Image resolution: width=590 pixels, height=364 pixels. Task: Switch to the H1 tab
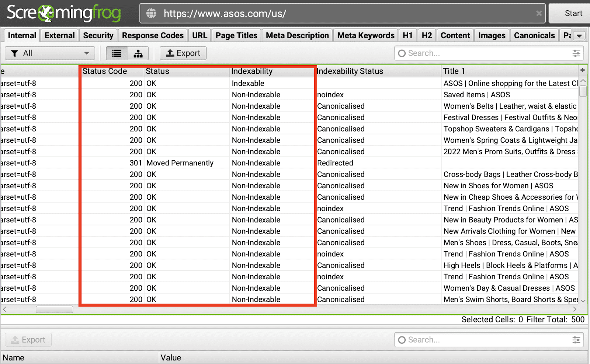tap(407, 35)
